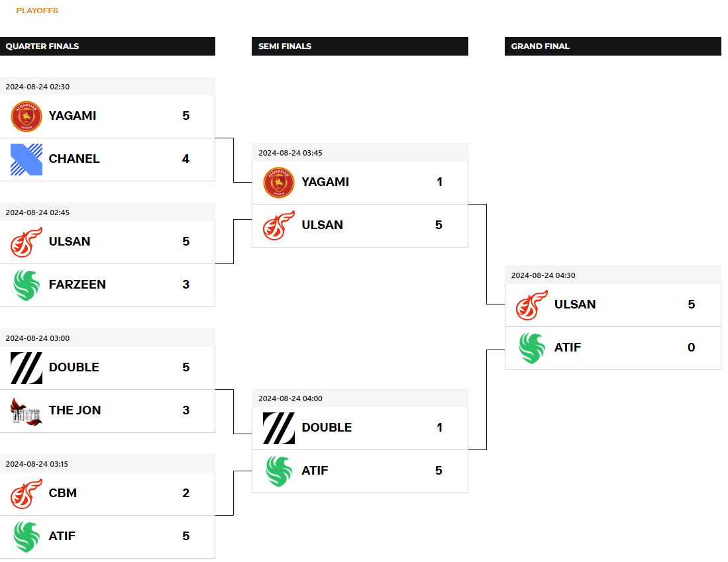Click the PLAYOFFS heading
This screenshot has width=728, height=562.
[37, 11]
